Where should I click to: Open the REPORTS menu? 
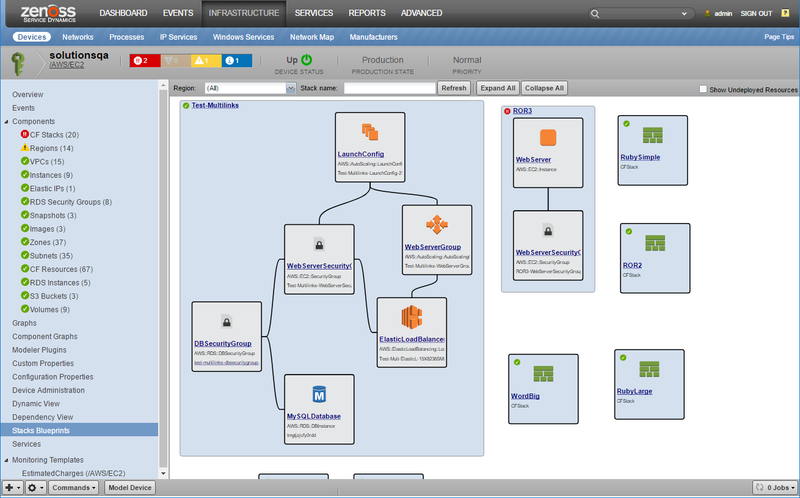367,13
